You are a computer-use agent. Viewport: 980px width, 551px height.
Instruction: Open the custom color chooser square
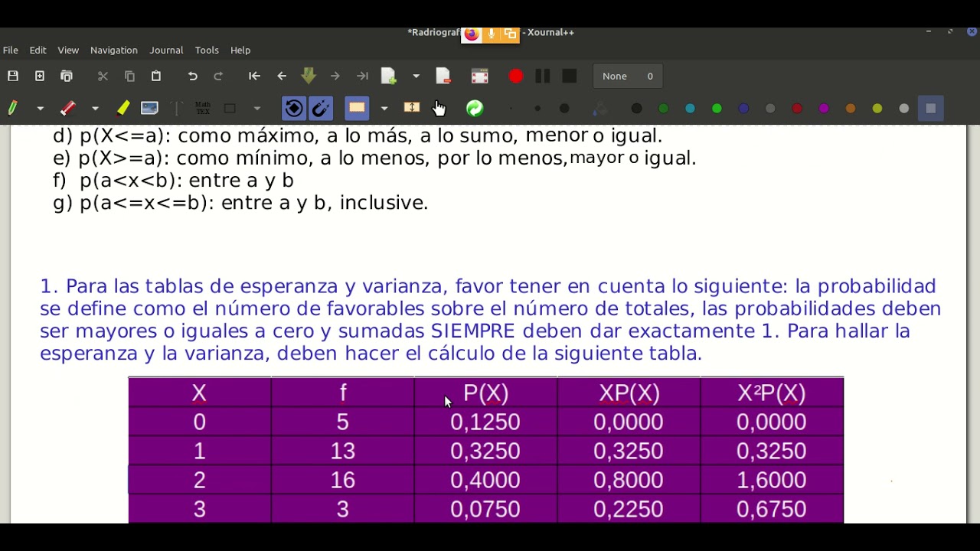pos(931,109)
